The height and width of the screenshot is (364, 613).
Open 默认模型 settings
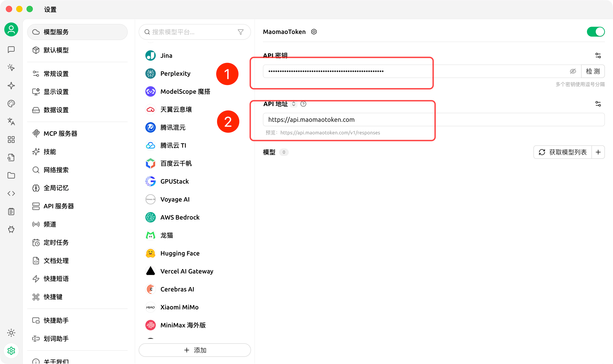[x=77, y=50]
